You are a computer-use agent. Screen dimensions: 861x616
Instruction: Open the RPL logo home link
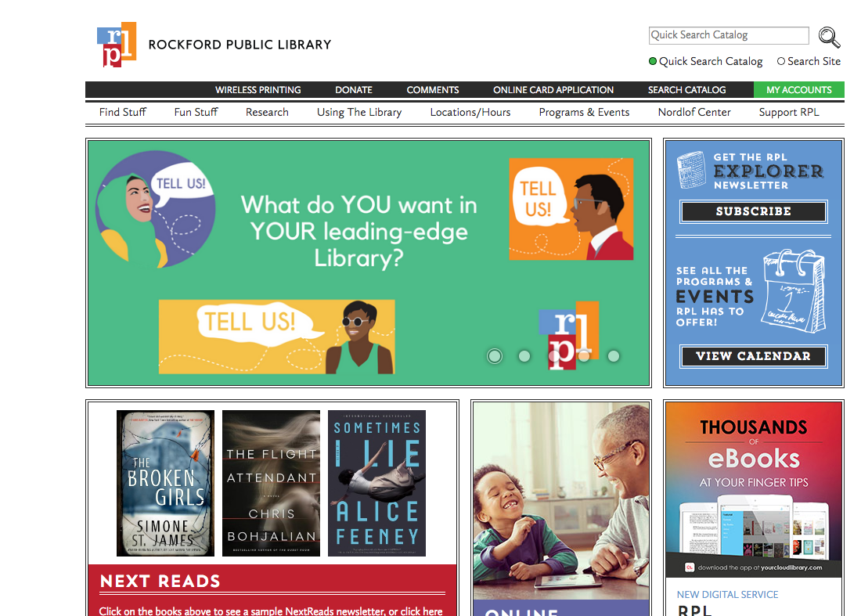click(x=117, y=45)
